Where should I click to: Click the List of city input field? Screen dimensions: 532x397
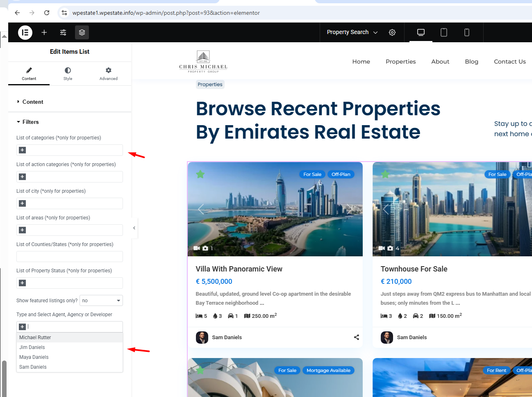pyautogui.click(x=74, y=203)
